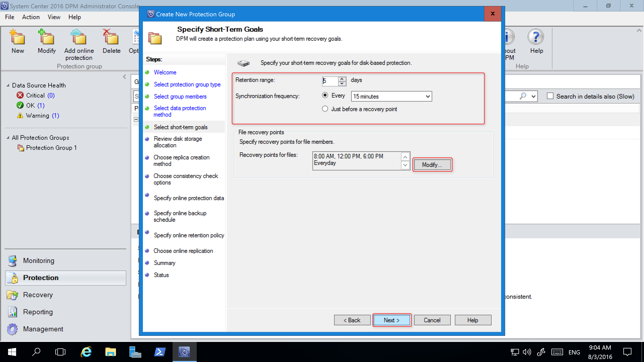Select Just before a recovery point option
Image resolution: width=644 pixels, height=362 pixels.
[325, 109]
